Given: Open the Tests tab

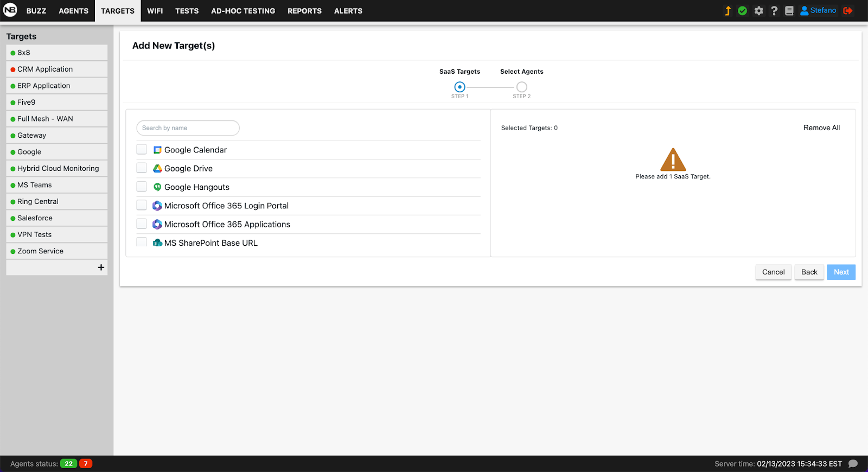Looking at the screenshot, I should 187,11.
